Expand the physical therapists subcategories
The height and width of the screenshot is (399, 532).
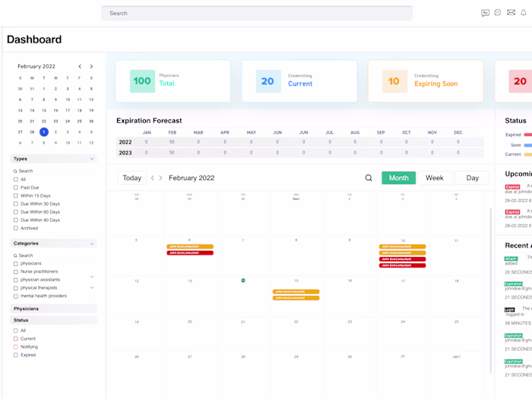[92, 288]
